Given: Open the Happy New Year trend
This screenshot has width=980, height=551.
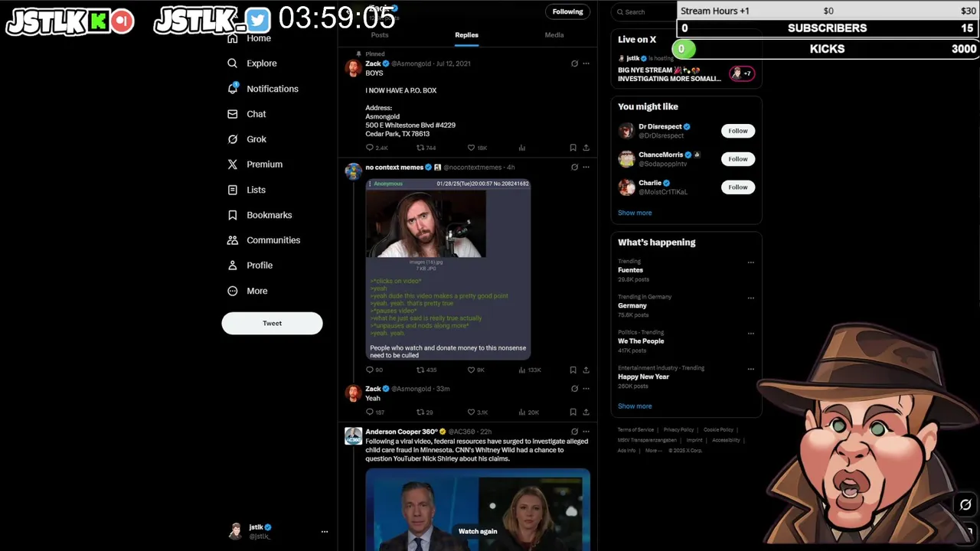Looking at the screenshot, I should 686,377.
